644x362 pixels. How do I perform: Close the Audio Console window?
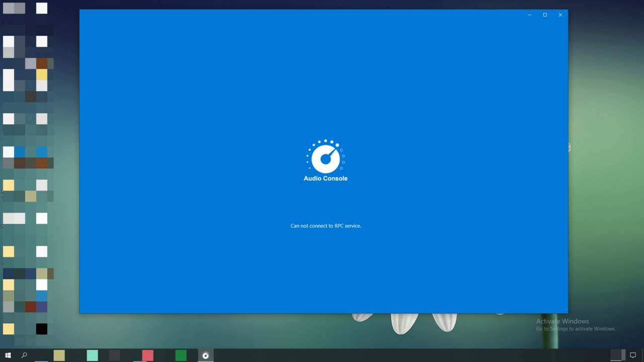click(x=560, y=15)
